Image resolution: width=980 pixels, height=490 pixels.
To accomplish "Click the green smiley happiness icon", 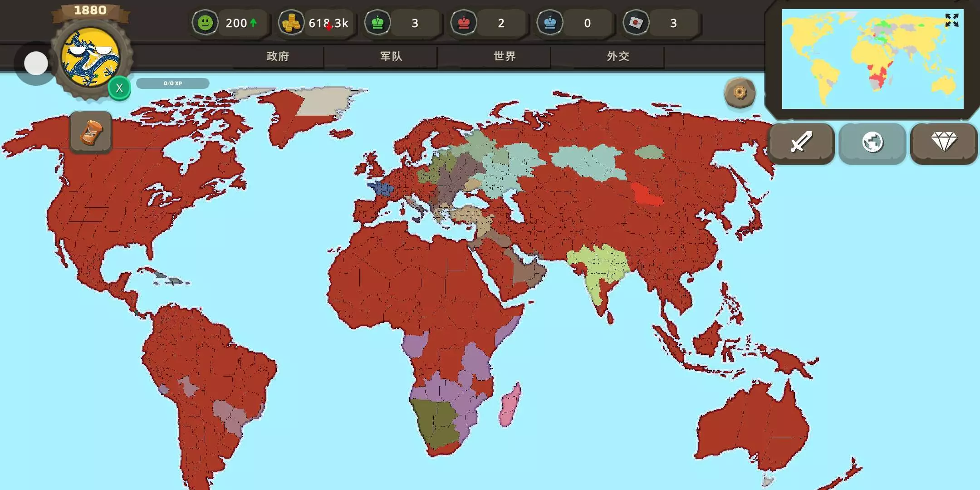I will (205, 23).
